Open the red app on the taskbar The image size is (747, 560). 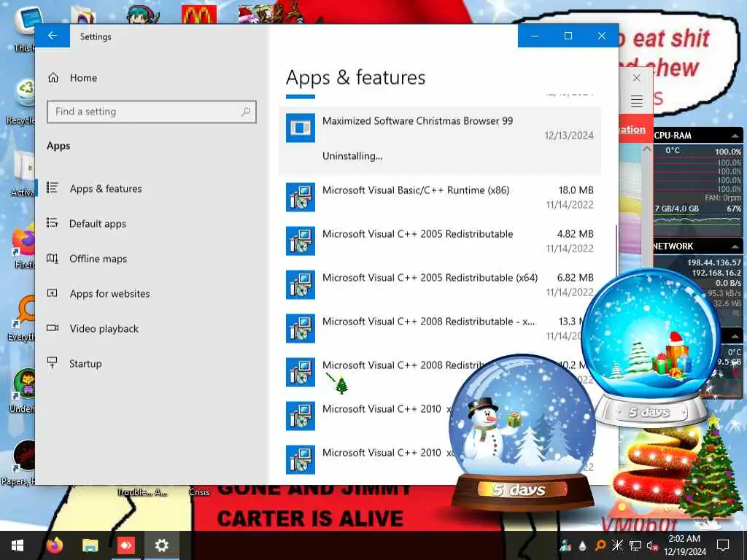coord(125,545)
